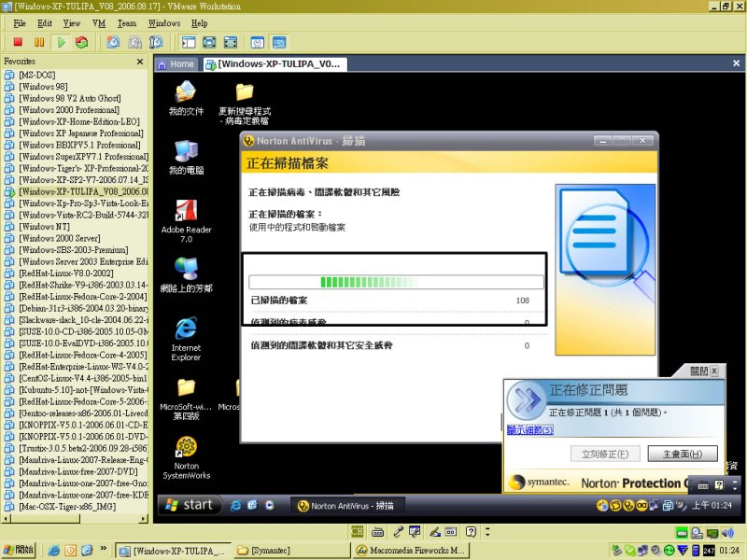The image size is (747, 560).
Task: Open the File menu
Action: (20, 22)
